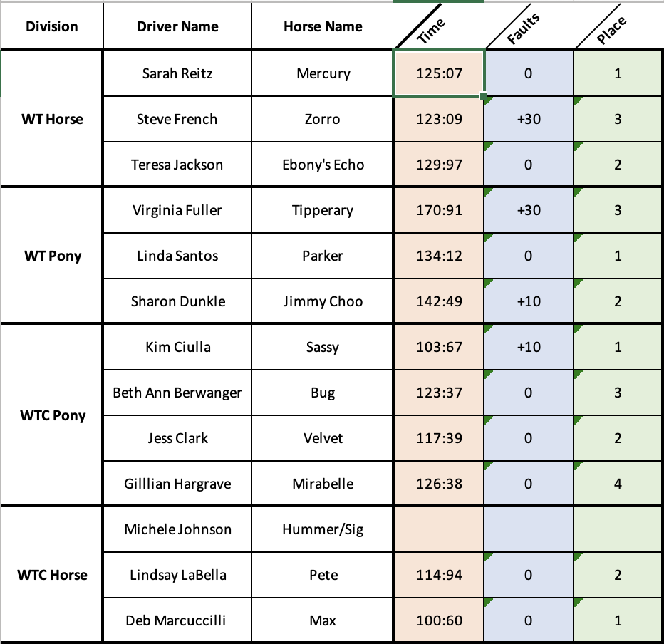The height and width of the screenshot is (644, 664).
Task: Click the rotated Faults column header
Action: pos(524,28)
